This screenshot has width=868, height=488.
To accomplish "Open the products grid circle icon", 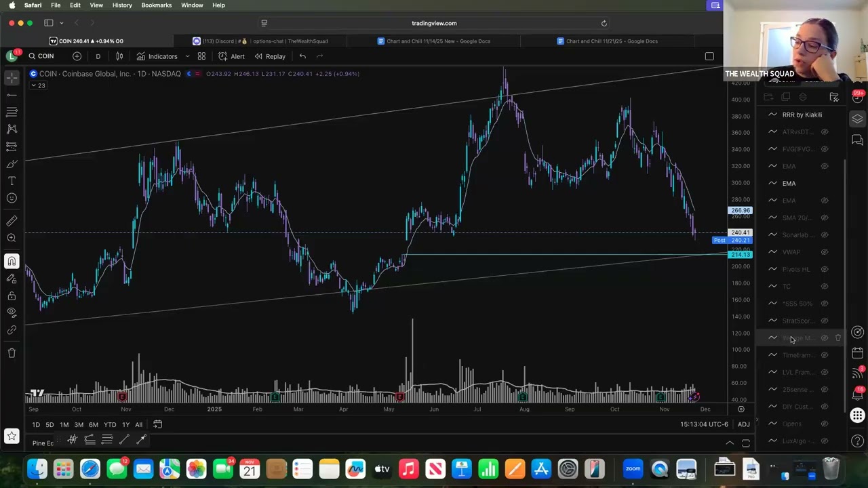I will tap(858, 415).
